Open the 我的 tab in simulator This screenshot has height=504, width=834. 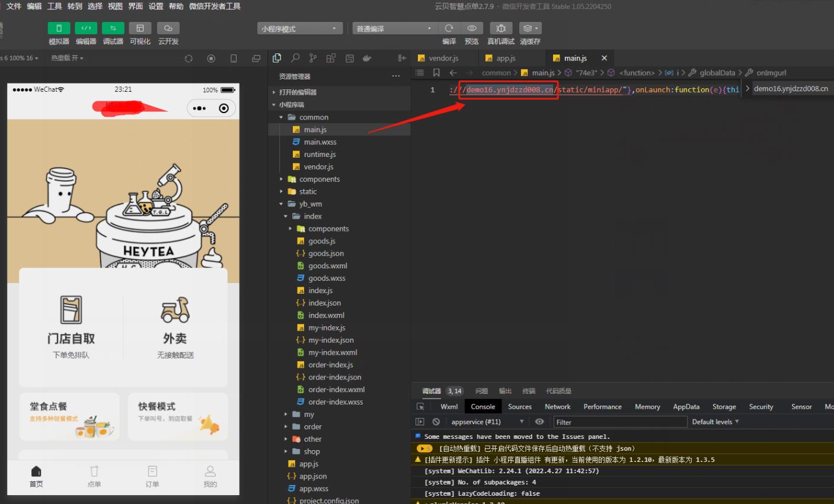tap(210, 476)
